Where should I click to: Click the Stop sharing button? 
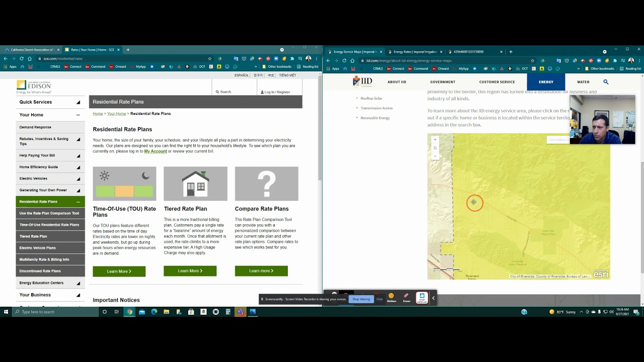361,299
